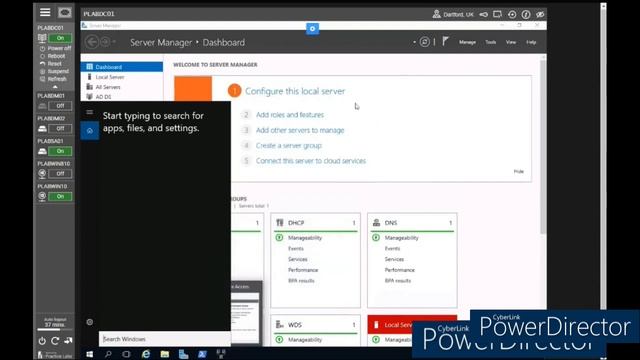Click Manageability in DHCP tile
Image resolution: width=640 pixels, height=360 pixels.
(x=305, y=238)
